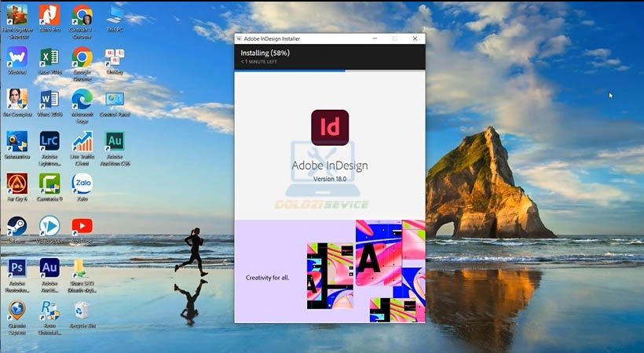Open the Farm Together shortcut icon
Screen dimensions: 644x353
pyautogui.click(x=16, y=15)
